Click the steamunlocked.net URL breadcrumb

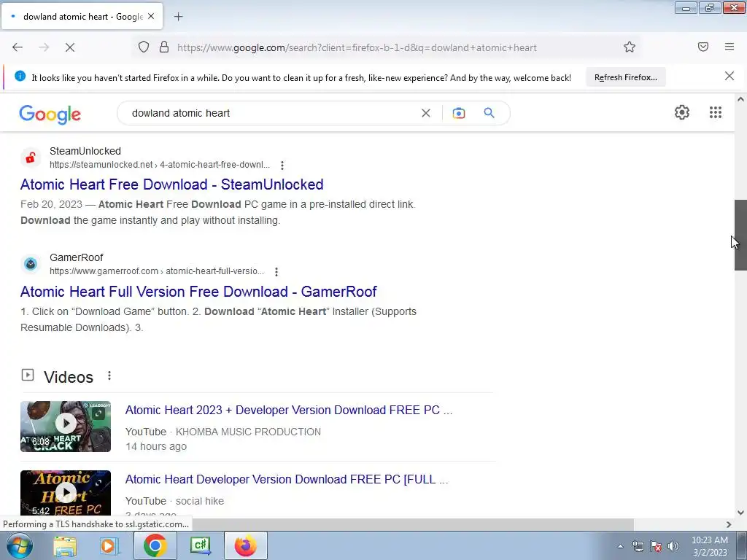coord(160,165)
